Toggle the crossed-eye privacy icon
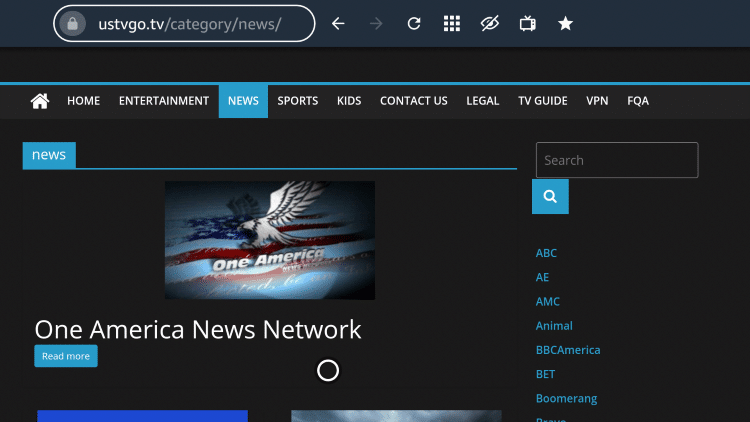This screenshot has height=422, width=750. [x=490, y=23]
